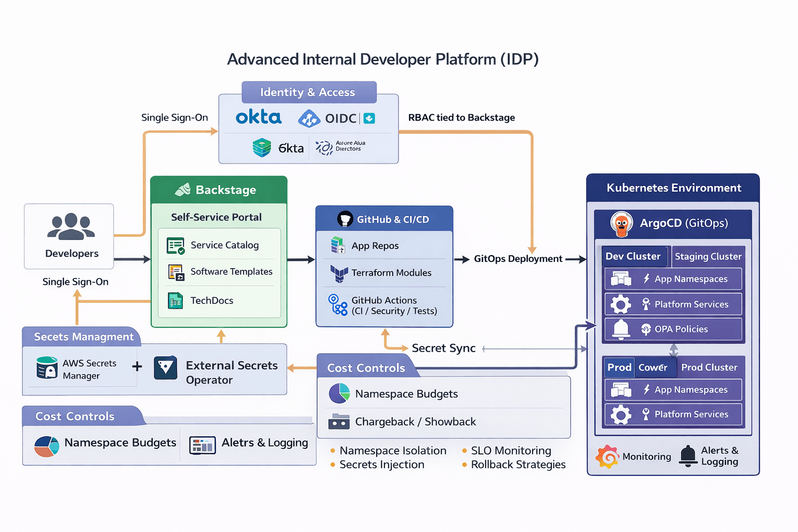Click the External Secrets Operator icon
The width and height of the screenshot is (798, 532).
[166, 368]
